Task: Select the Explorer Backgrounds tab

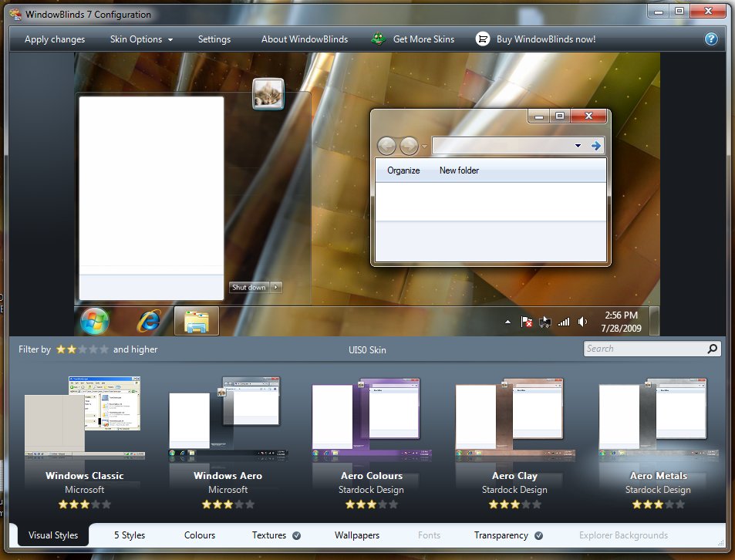Action: tap(623, 535)
